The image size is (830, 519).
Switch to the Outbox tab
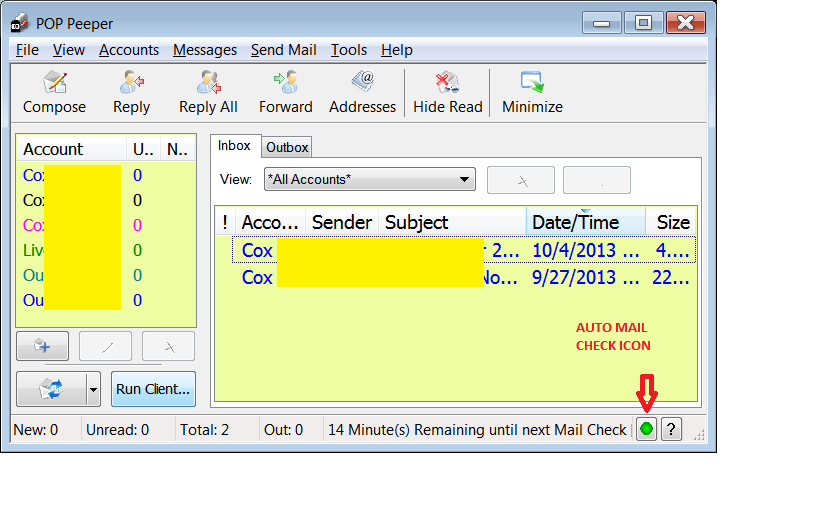tap(287, 147)
